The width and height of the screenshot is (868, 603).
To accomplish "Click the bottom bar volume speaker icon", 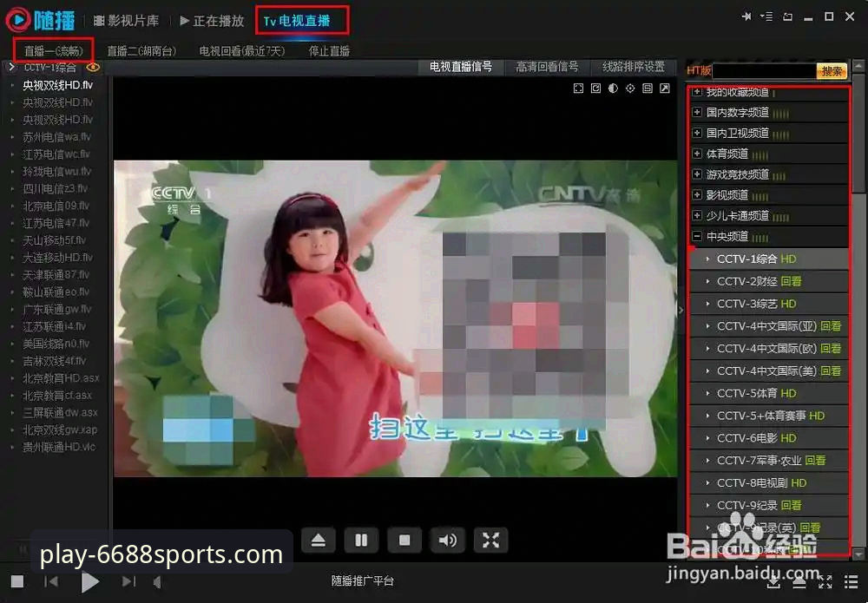I will pyautogui.click(x=158, y=582).
